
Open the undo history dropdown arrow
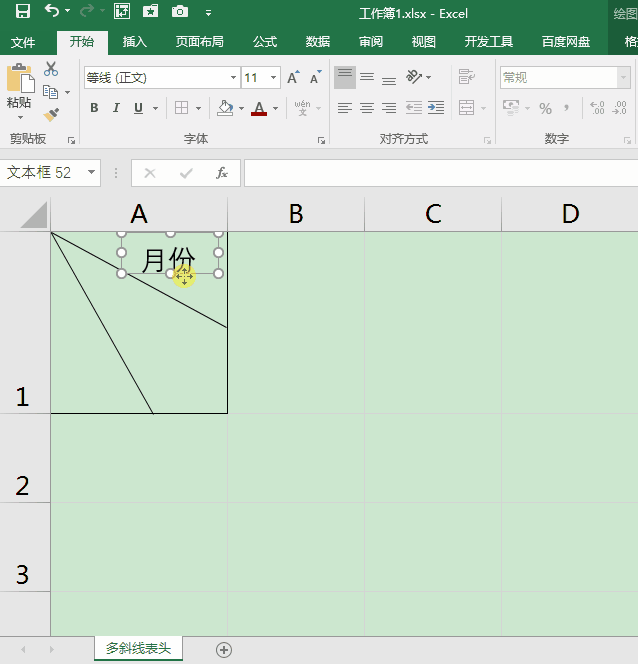coord(68,11)
